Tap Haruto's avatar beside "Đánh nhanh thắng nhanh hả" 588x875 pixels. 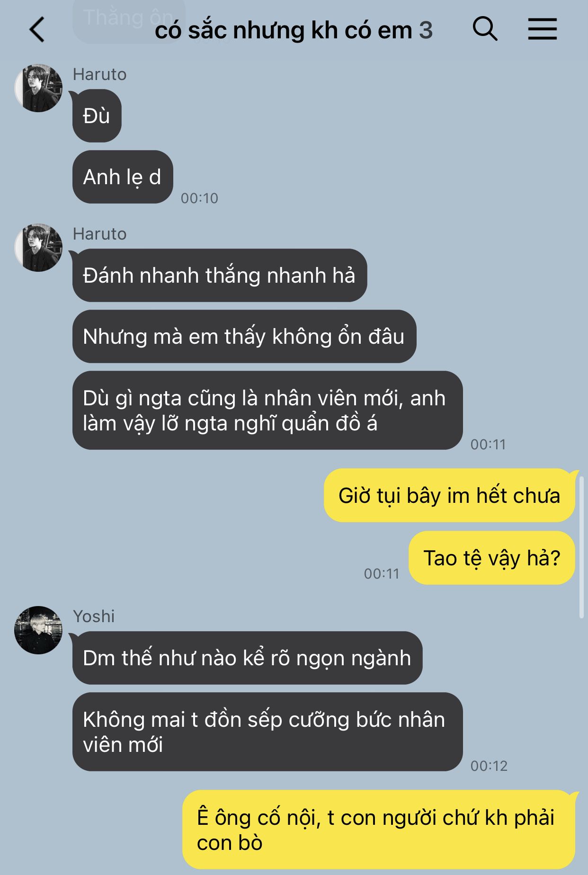click(x=38, y=248)
